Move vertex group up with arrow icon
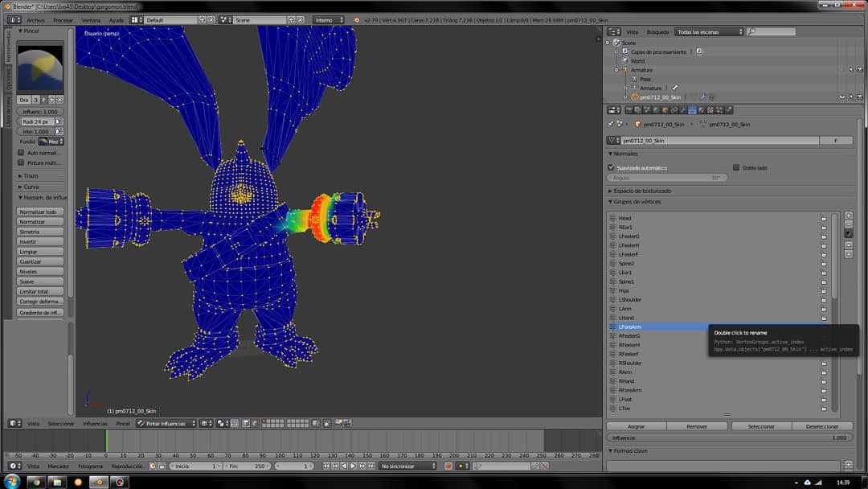Viewport: 868px width, 489px height. (x=849, y=244)
